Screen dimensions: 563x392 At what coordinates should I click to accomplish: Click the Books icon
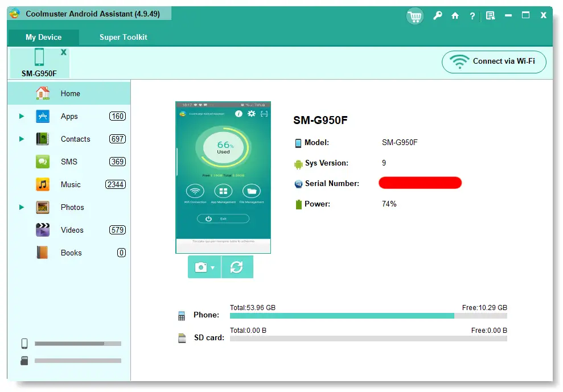(x=43, y=253)
